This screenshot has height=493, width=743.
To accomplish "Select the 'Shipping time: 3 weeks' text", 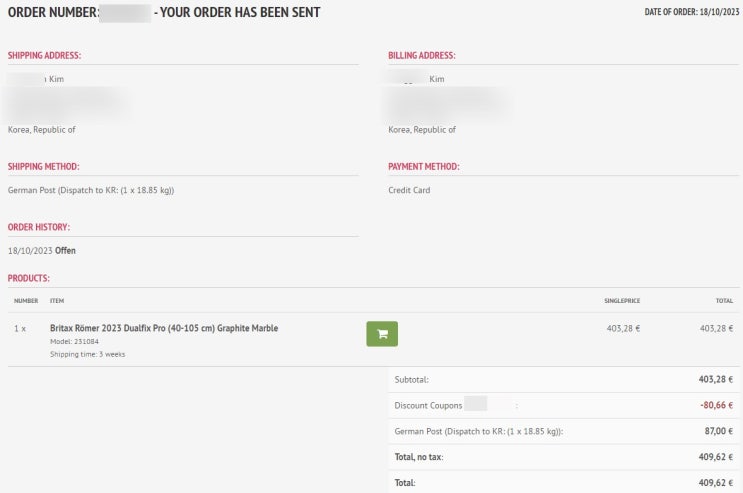I will 88,354.
